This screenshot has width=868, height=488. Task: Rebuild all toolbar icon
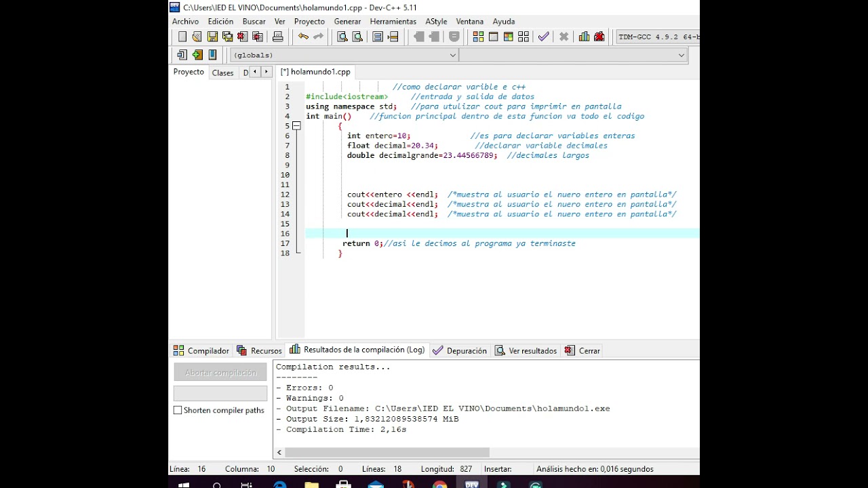[x=523, y=37]
